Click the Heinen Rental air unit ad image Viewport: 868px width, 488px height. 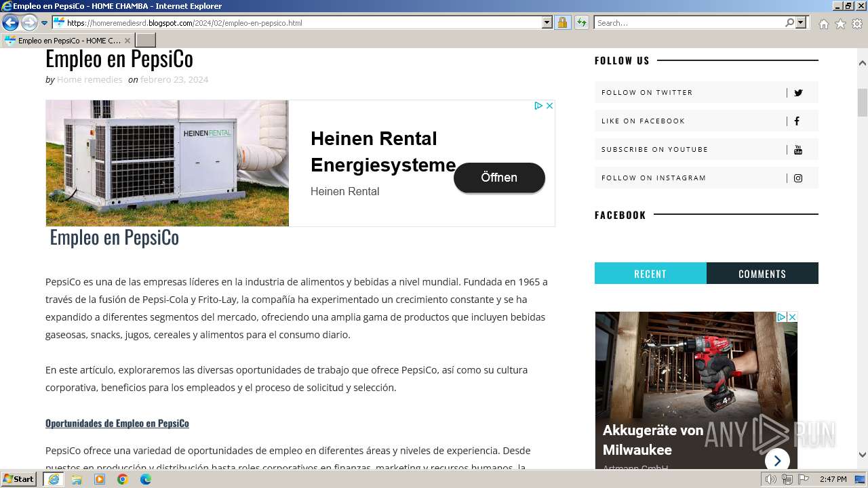coord(167,163)
